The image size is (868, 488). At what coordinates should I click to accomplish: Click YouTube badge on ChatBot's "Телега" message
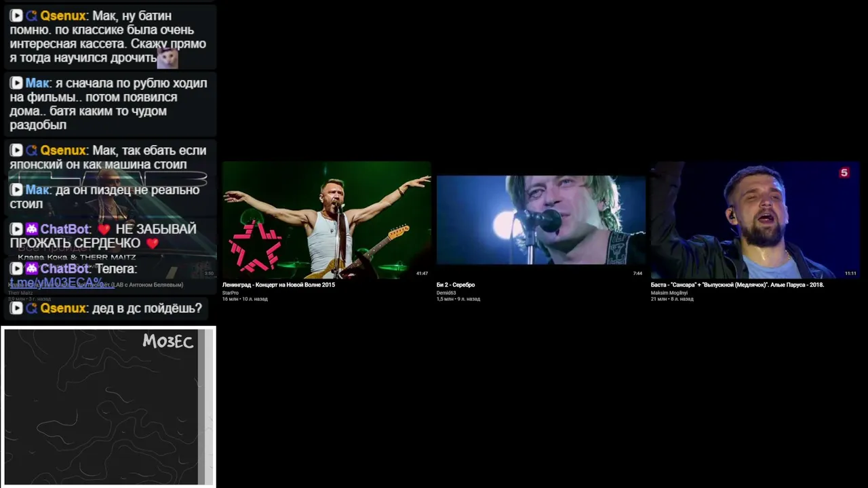[16, 268]
